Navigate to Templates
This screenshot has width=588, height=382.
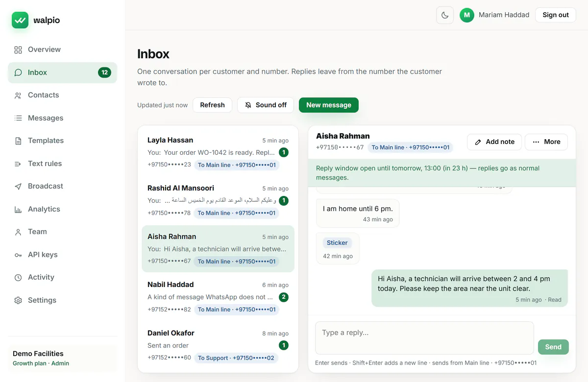(63, 141)
